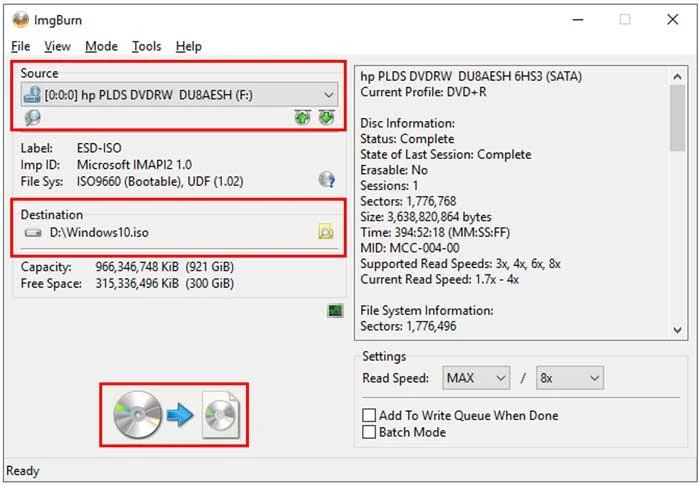Click the view media information magnifier icon

pyautogui.click(x=32, y=118)
